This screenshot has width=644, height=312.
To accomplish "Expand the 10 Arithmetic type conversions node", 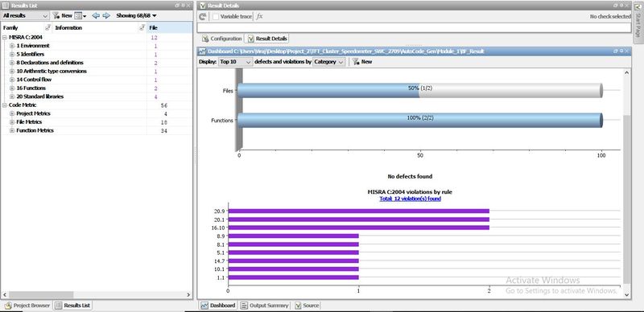I will click(x=12, y=71).
